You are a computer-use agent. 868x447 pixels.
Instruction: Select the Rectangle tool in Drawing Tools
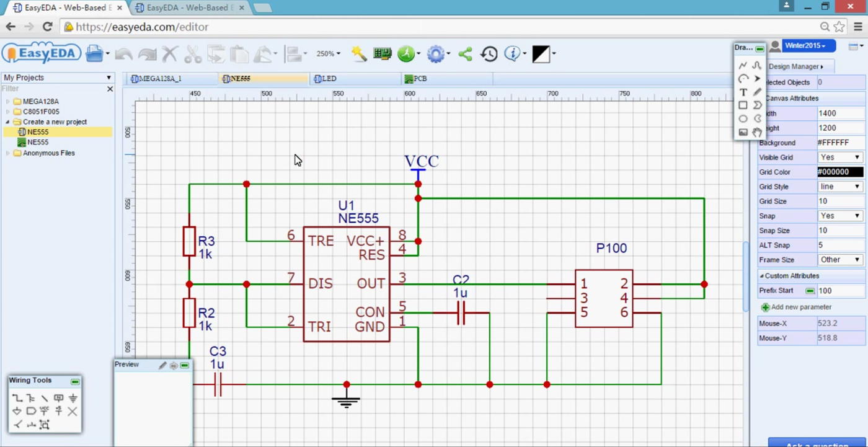point(743,105)
